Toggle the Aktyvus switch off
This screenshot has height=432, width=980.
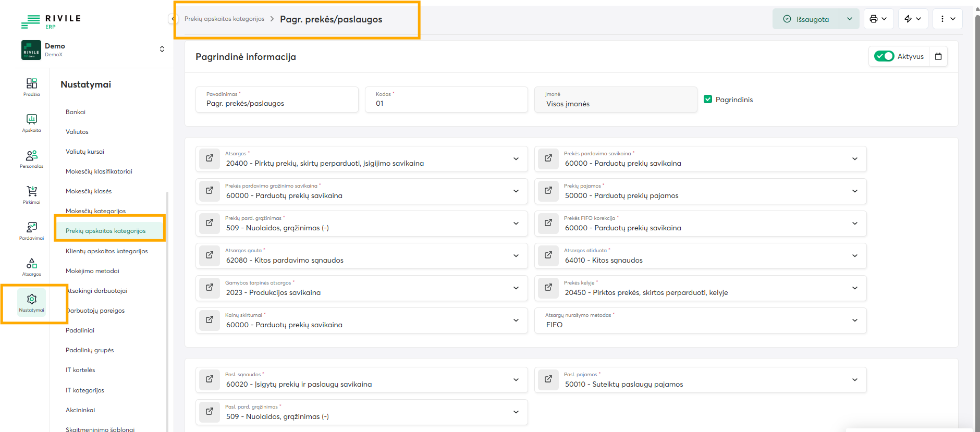tap(884, 56)
